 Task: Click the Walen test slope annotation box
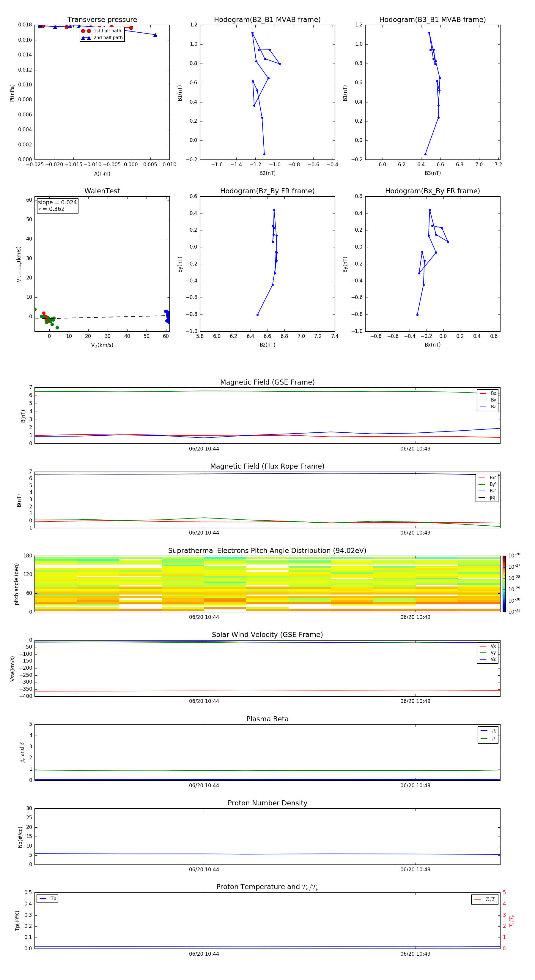(x=57, y=206)
